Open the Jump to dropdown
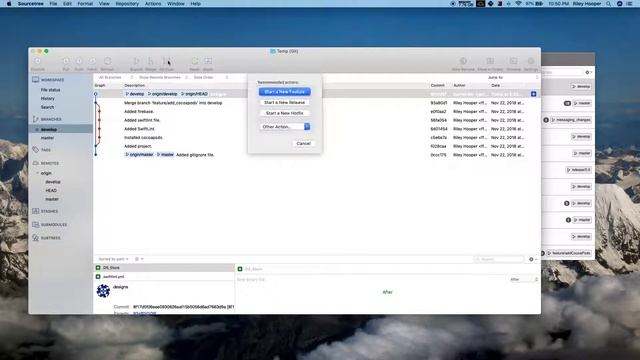This screenshot has height=360, width=640. pyautogui.click(x=513, y=77)
